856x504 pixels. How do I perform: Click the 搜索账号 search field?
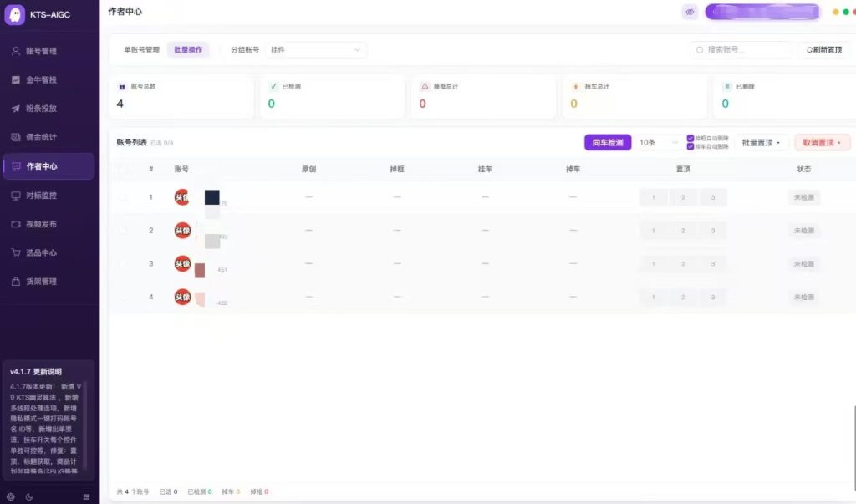tap(741, 49)
